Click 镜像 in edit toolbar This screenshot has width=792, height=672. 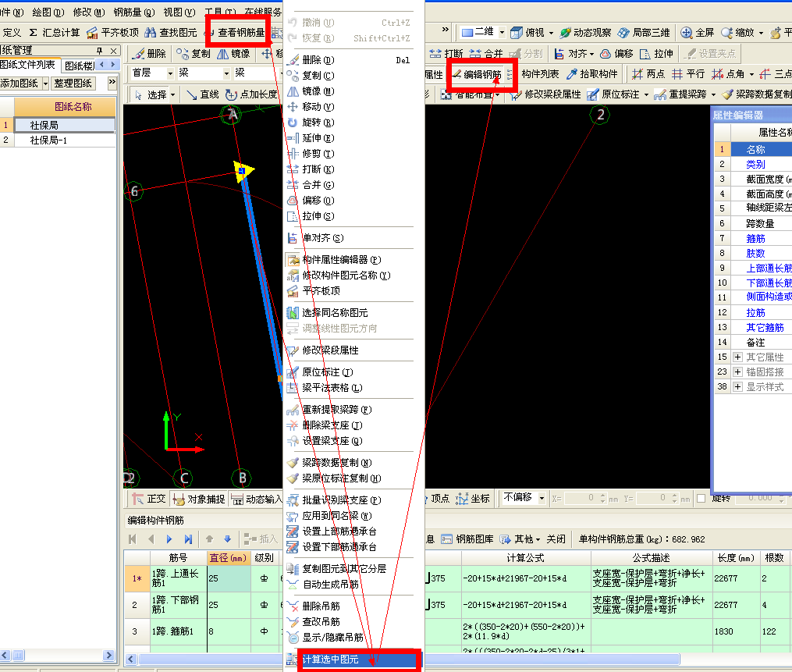pos(233,54)
